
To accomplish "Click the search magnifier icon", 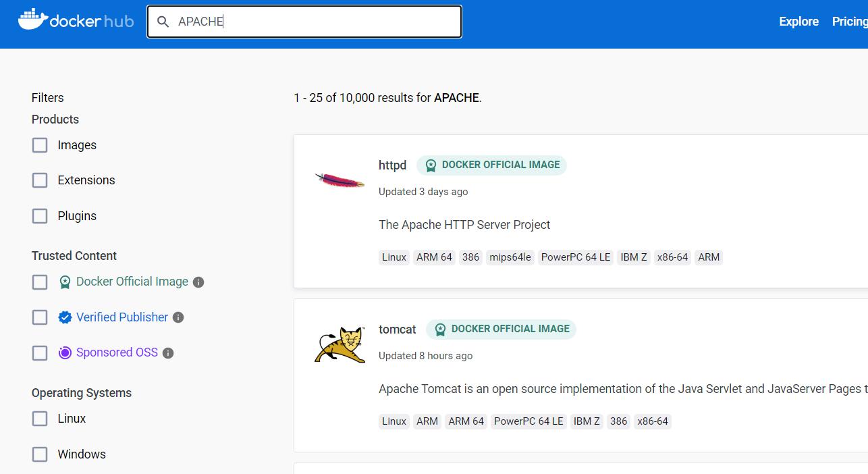I will pyautogui.click(x=163, y=22).
